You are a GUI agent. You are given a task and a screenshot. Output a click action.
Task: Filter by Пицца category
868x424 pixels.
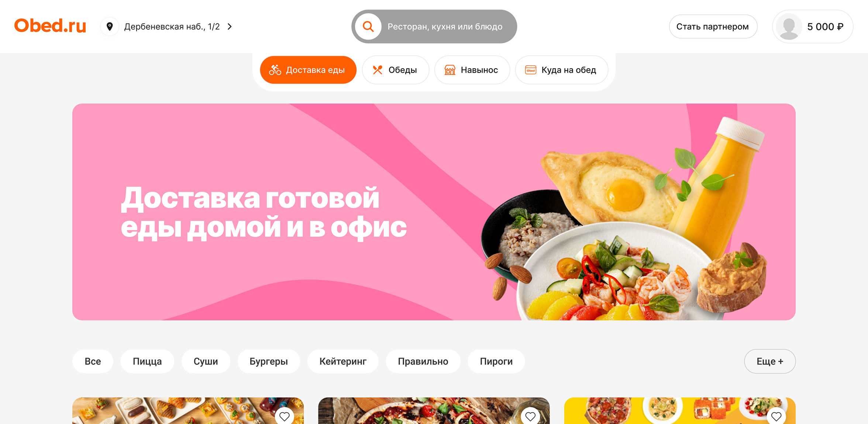pyautogui.click(x=147, y=361)
